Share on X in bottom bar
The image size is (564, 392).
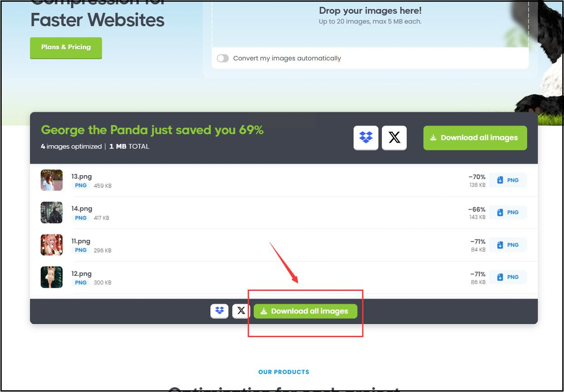click(241, 311)
